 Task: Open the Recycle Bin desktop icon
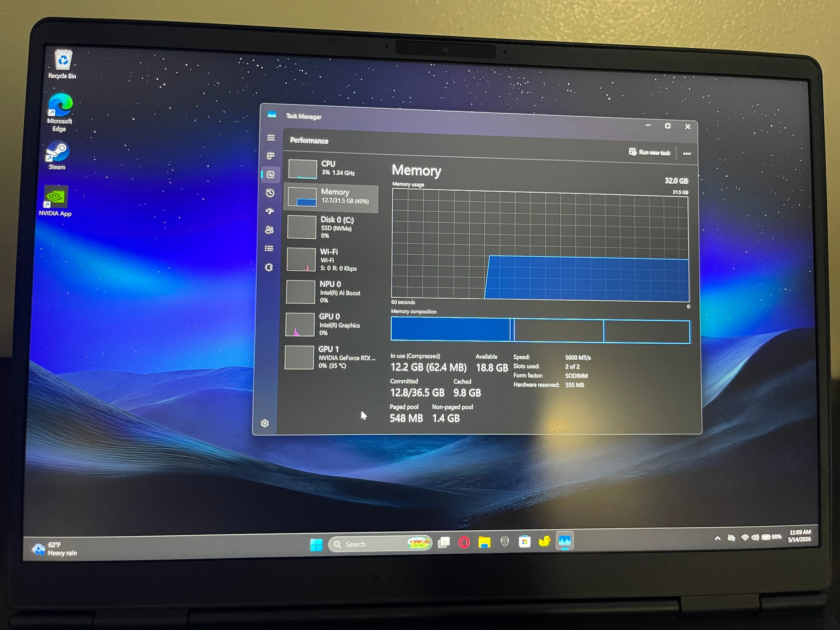pos(63,64)
